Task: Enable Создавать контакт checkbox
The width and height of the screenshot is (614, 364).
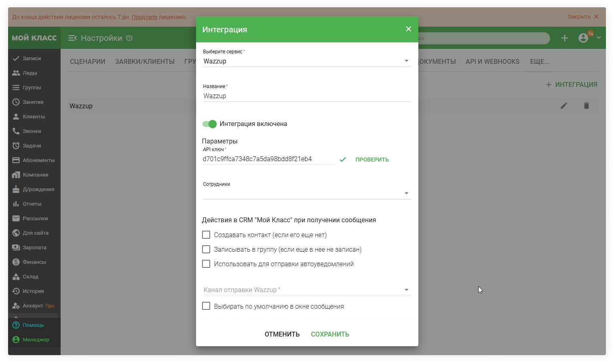Action: [x=206, y=235]
